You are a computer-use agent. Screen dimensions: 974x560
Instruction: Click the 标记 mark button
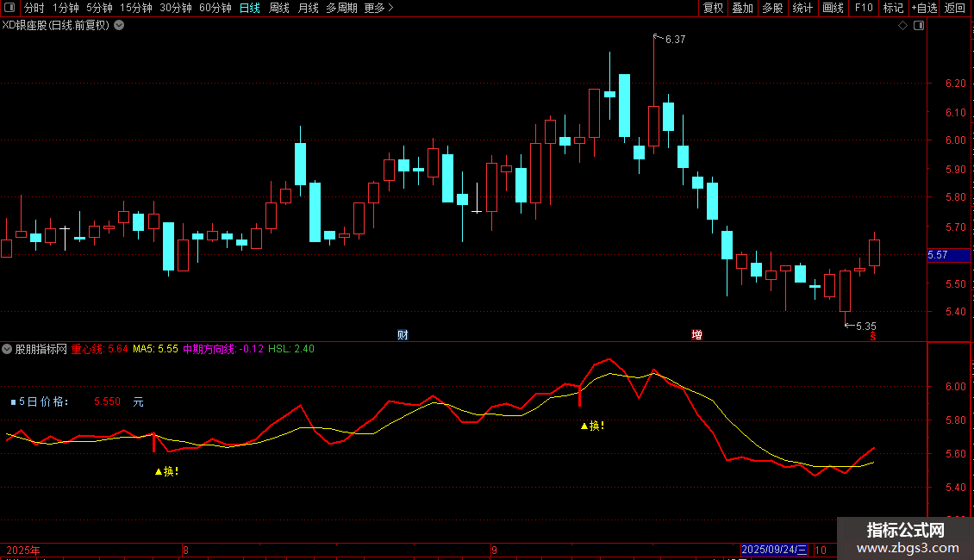tap(893, 8)
